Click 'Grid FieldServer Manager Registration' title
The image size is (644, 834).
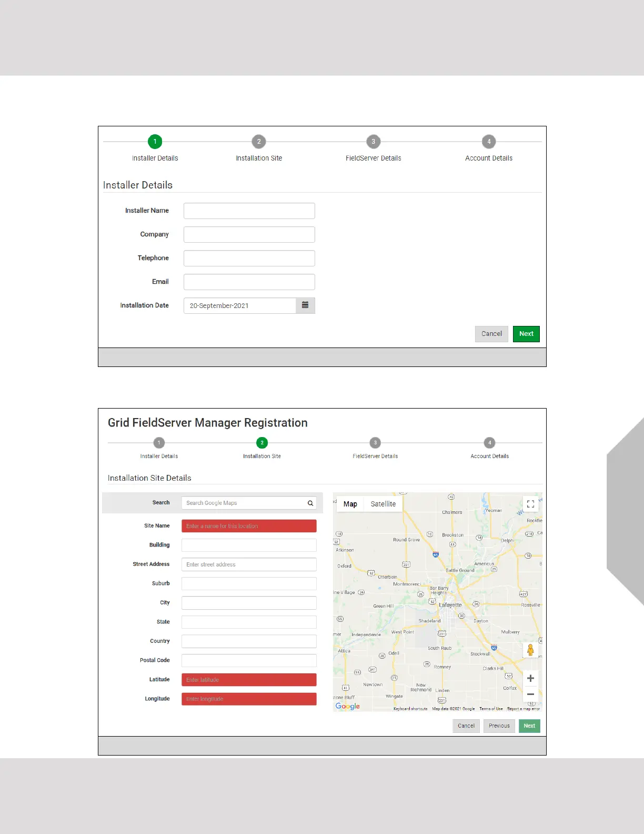pos(208,423)
